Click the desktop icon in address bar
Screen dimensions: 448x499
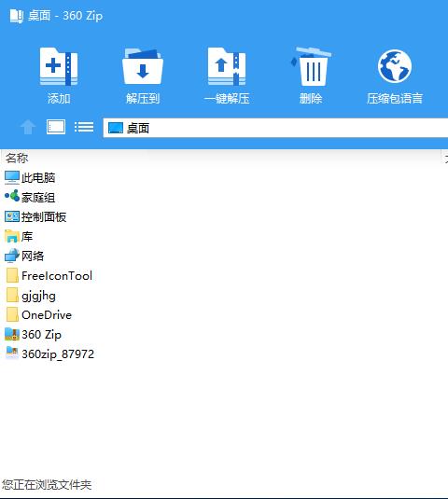(x=115, y=128)
